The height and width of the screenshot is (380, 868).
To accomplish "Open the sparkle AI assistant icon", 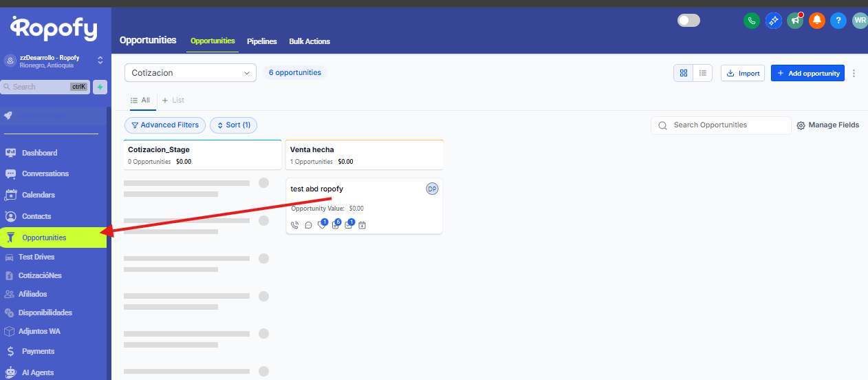I will [774, 21].
